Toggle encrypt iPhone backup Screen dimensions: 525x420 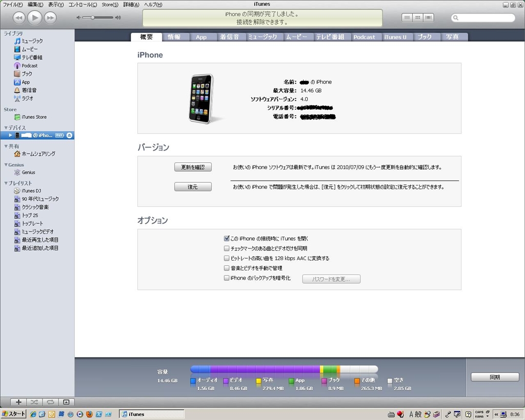[x=227, y=278]
